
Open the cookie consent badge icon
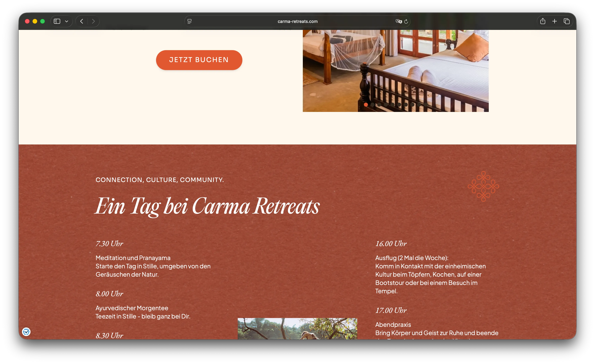(x=26, y=332)
